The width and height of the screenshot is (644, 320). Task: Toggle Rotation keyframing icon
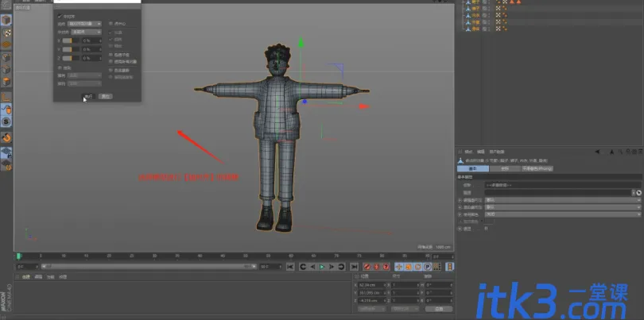click(417, 267)
